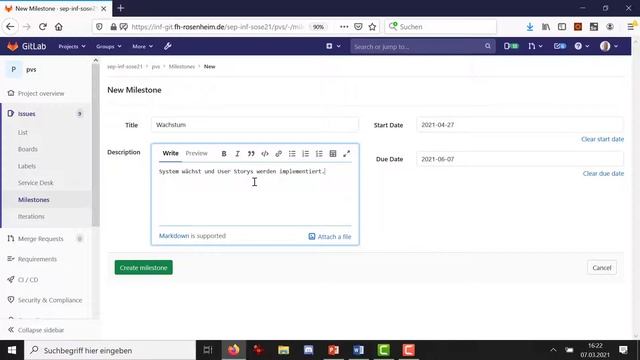This screenshot has height=360, width=640.
Task: Click the Title input field
Action: (255, 124)
